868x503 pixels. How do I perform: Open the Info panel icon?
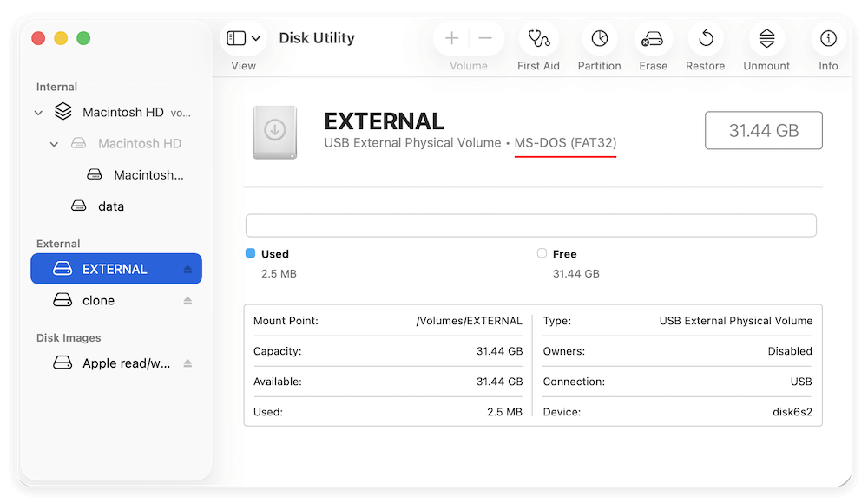(x=827, y=38)
